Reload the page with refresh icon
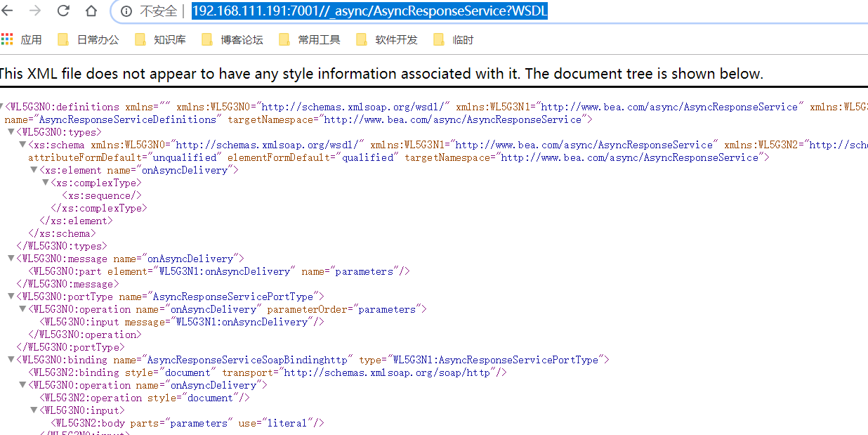Viewport: 868px width, 435px height. (63, 11)
